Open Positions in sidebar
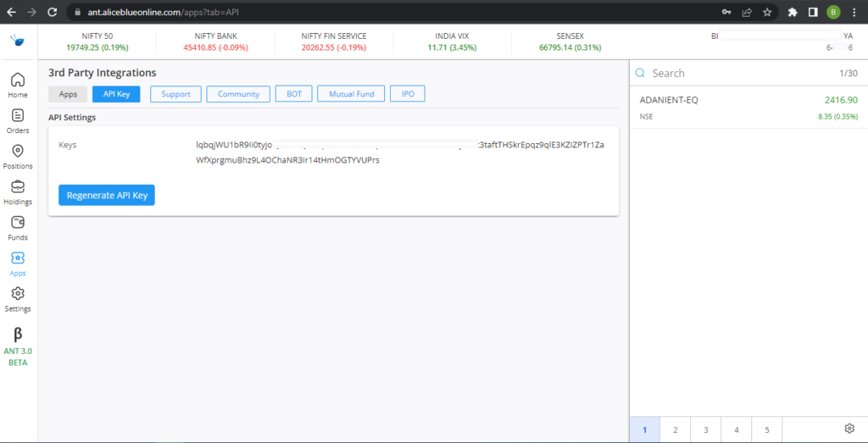 click(18, 157)
